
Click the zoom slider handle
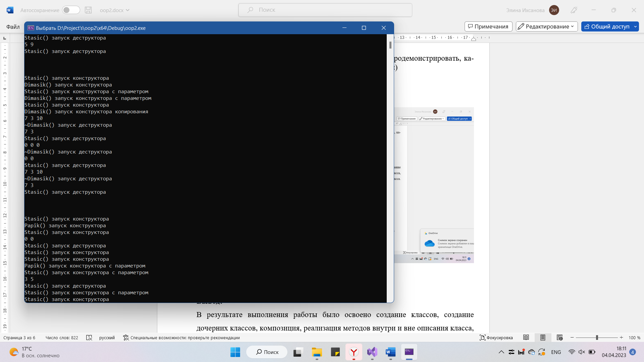coord(597,338)
